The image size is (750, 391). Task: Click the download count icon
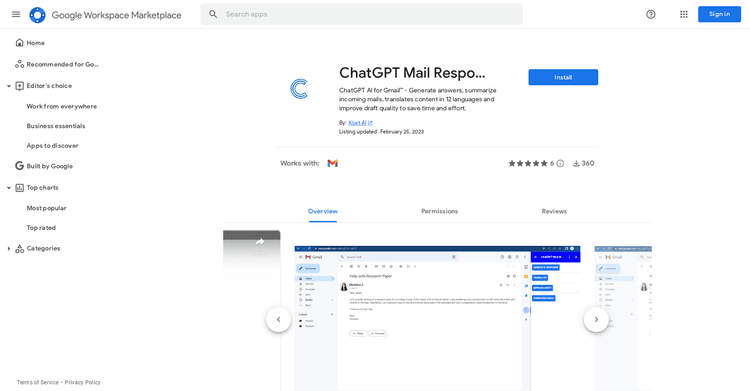click(576, 164)
